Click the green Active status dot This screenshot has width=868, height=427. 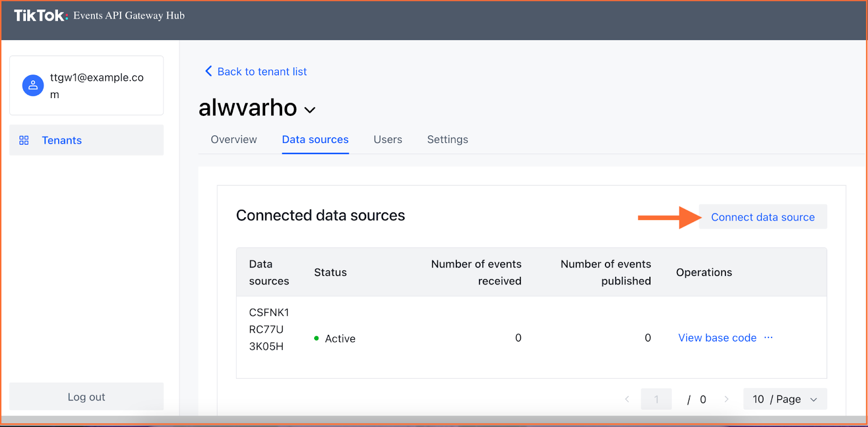[316, 338]
